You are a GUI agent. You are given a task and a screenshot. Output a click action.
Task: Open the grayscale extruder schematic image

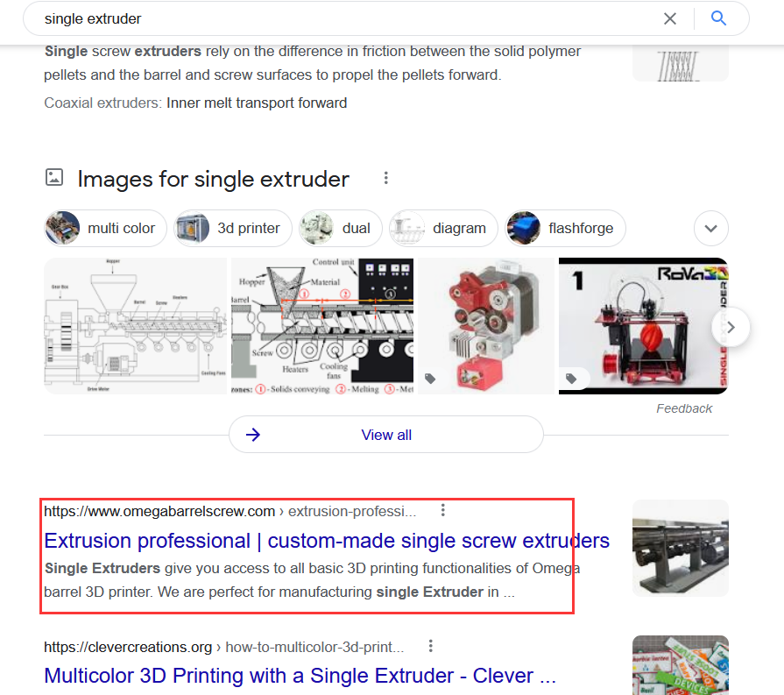[135, 326]
